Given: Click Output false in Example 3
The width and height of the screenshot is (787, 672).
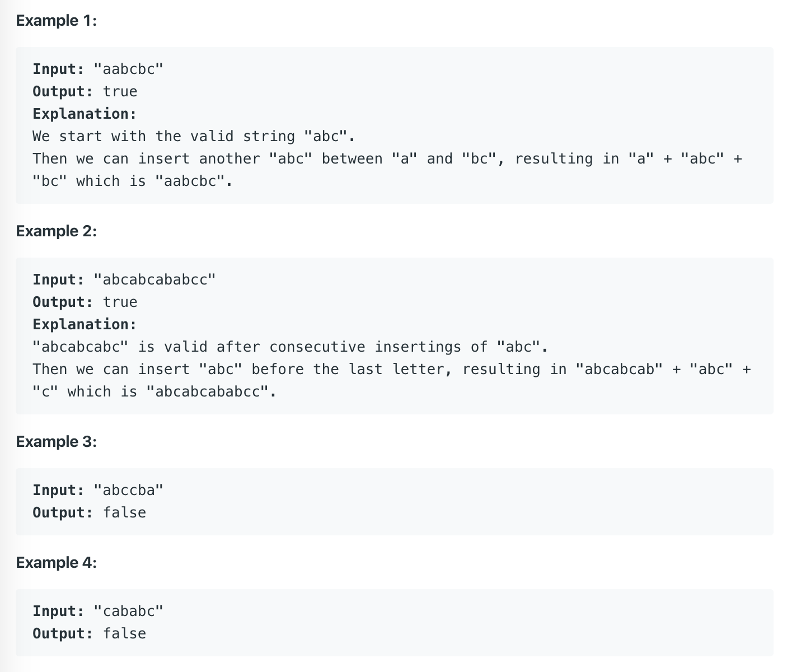Looking at the screenshot, I should (90, 513).
